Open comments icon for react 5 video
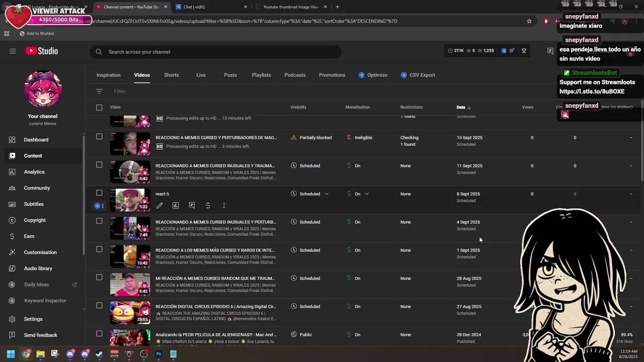 pyautogui.click(x=192, y=206)
